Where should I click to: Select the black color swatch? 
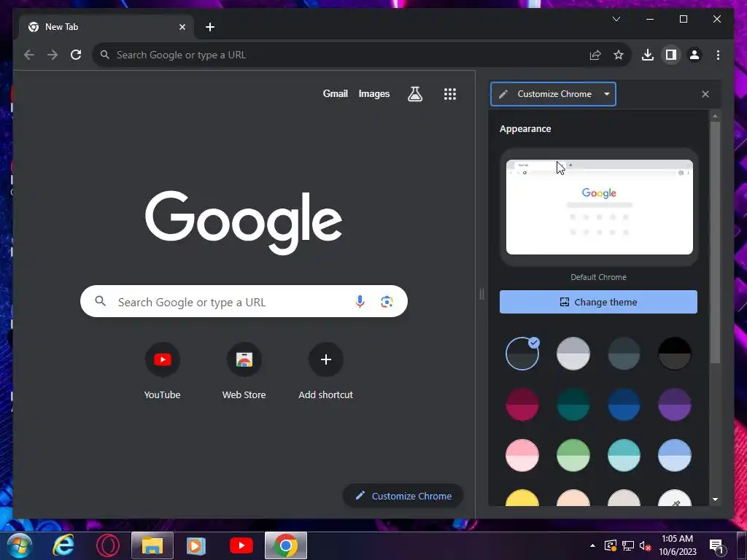tap(675, 354)
